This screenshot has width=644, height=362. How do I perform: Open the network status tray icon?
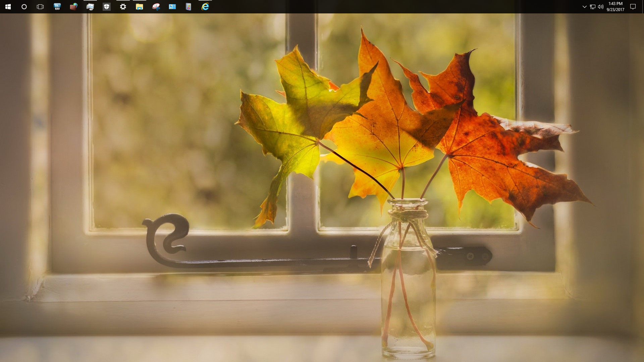point(593,7)
